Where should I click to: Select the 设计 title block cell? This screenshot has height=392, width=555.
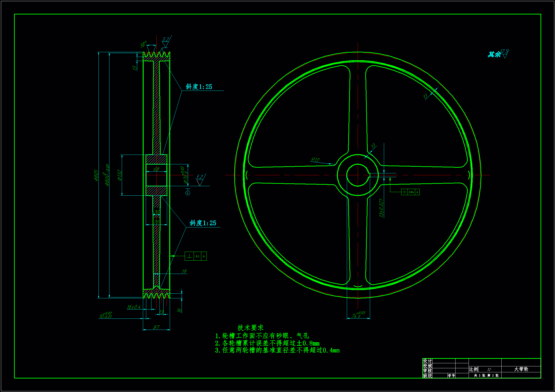(x=427, y=361)
